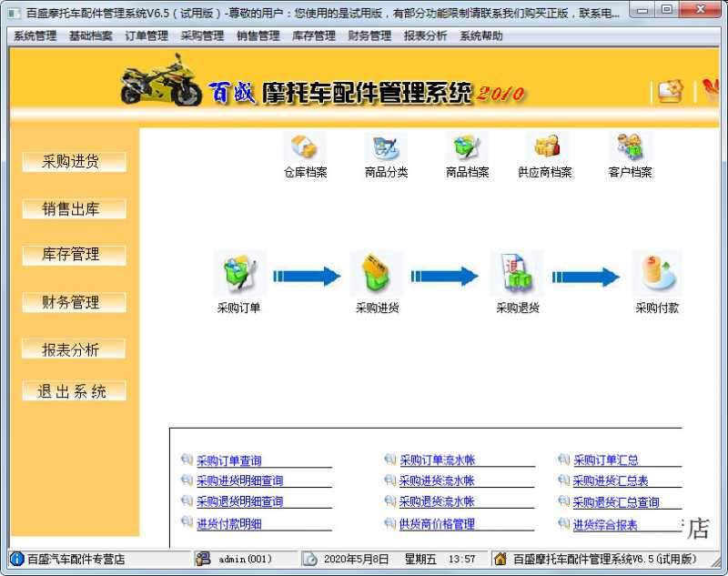
Task: Open the 基础档案 menu
Action: [91, 36]
